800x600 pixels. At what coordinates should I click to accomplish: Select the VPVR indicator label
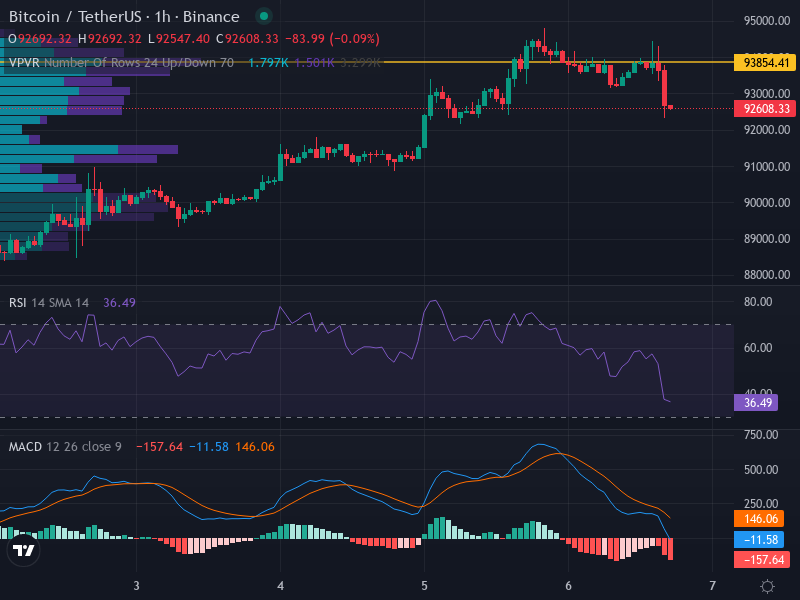point(24,62)
